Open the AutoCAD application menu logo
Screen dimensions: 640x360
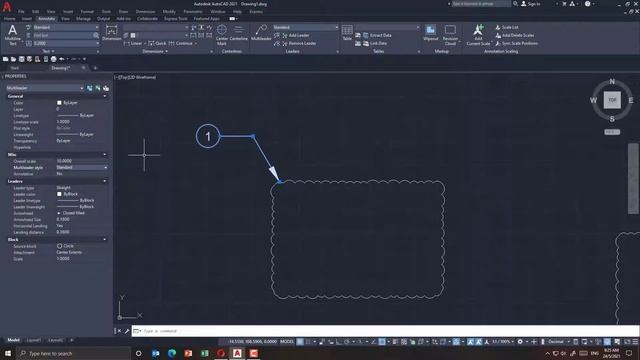(7, 7)
